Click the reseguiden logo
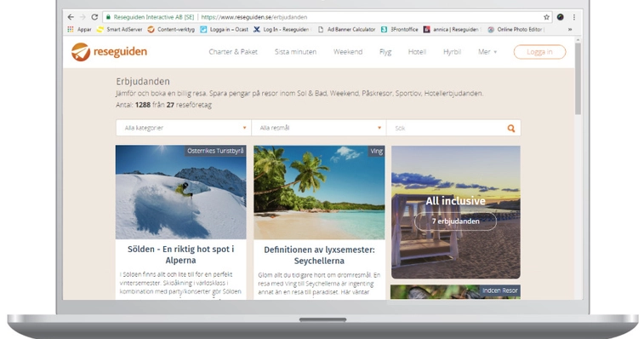The image size is (644, 339). (x=109, y=52)
